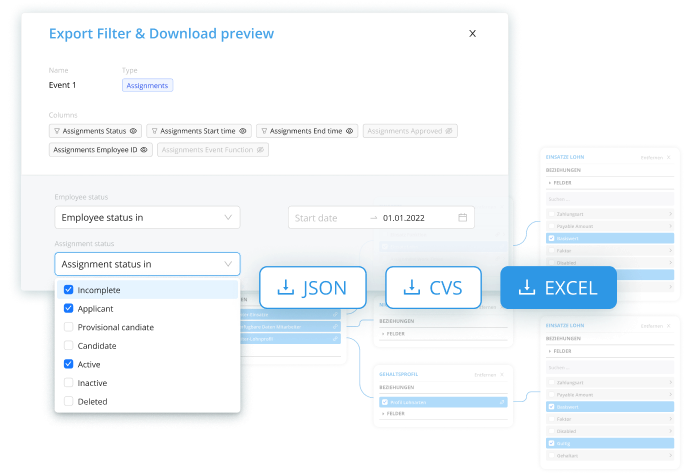Click the Assignments type tag
The image size is (700, 475).
147,85
